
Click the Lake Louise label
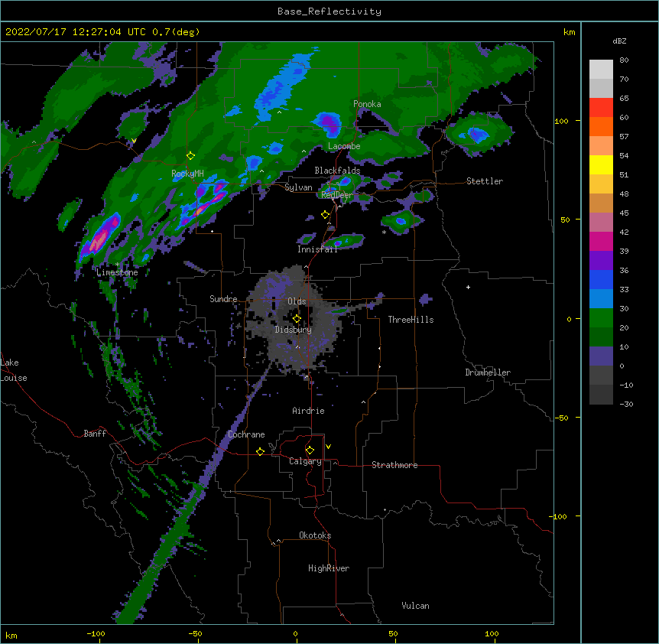(14, 370)
